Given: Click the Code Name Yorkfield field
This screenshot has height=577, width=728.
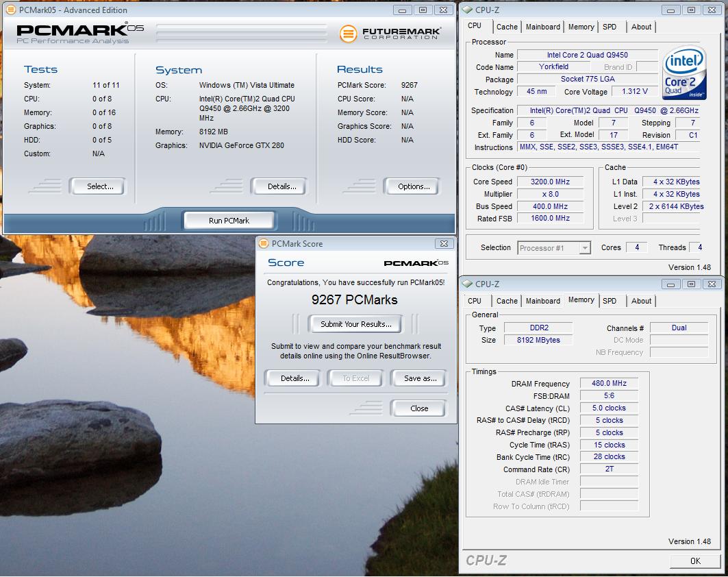Looking at the screenshot, I should point(553,67).
